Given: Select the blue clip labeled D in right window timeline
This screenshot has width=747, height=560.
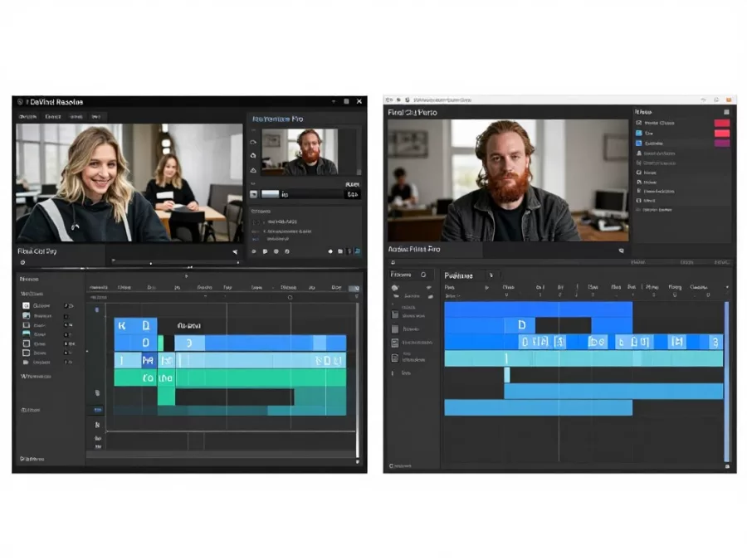Looking at the screenshot, I should (x=520, y=324).
